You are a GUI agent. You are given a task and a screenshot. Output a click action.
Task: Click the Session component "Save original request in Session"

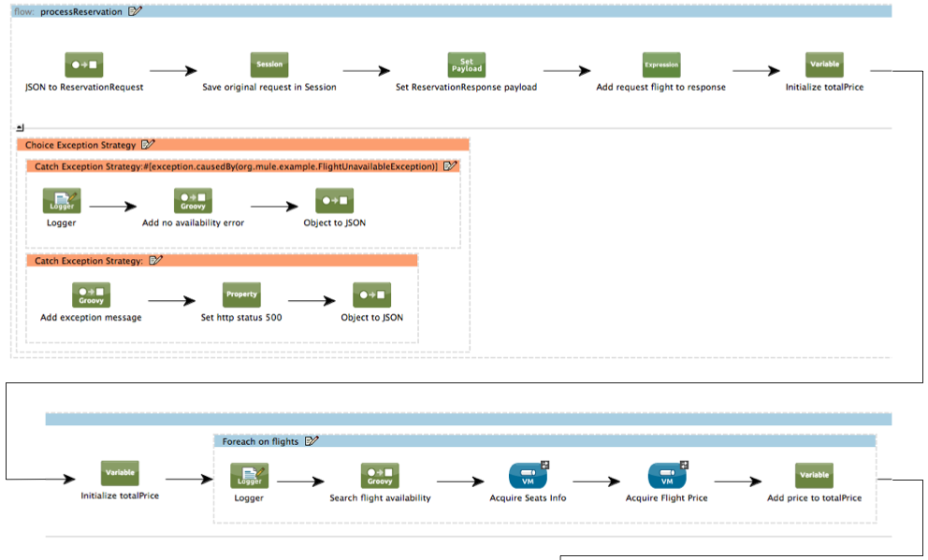268,64
